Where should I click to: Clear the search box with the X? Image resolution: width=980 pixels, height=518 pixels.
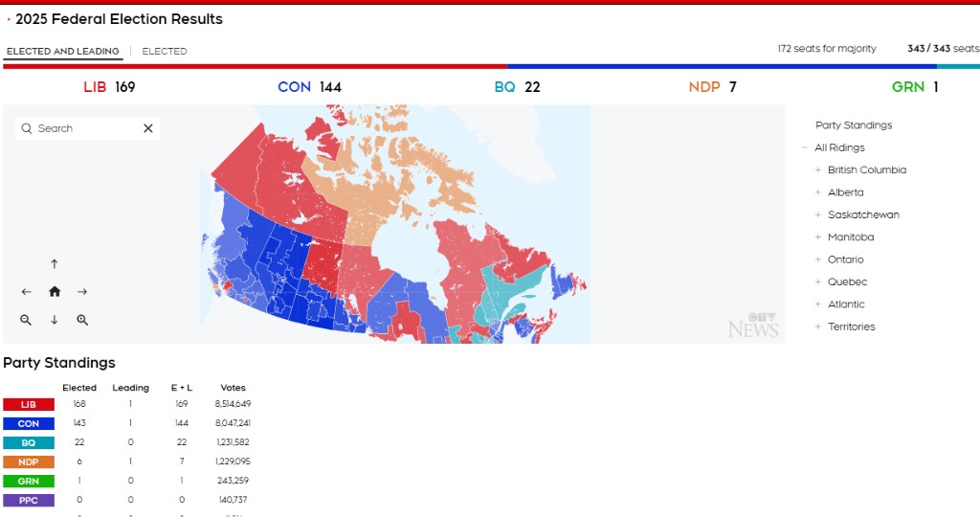pos(148,128)
